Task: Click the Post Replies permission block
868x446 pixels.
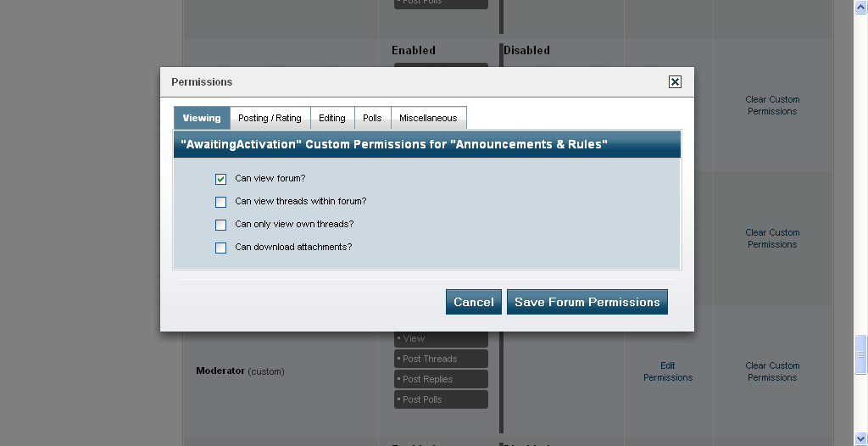Action: point(441,379)
